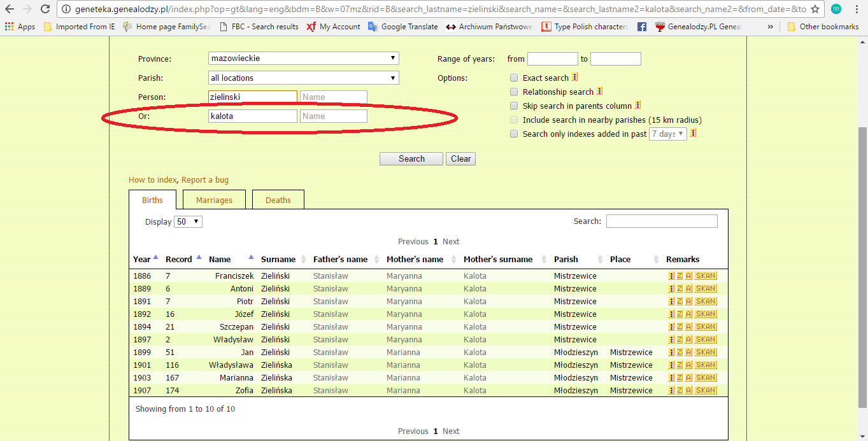Click info icon next to Exact search
This screenshot has width=868, height=441.
[x=574, y=77]
